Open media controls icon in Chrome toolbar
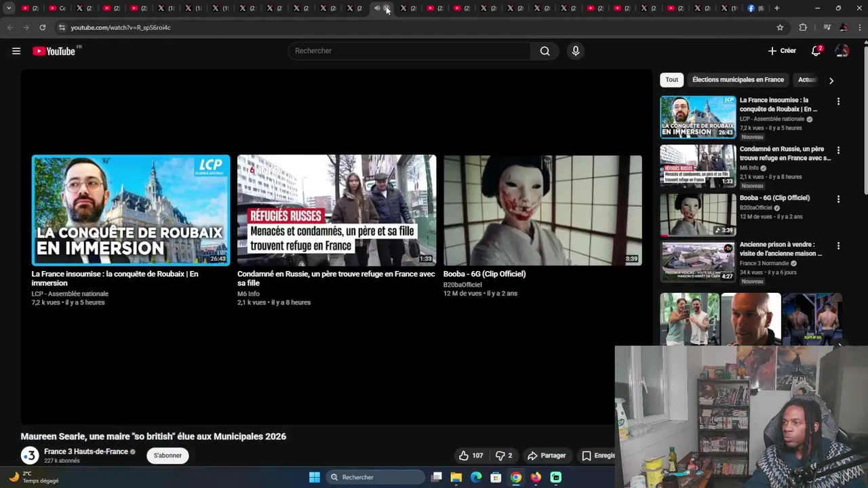868x488 pixels. 827,27
